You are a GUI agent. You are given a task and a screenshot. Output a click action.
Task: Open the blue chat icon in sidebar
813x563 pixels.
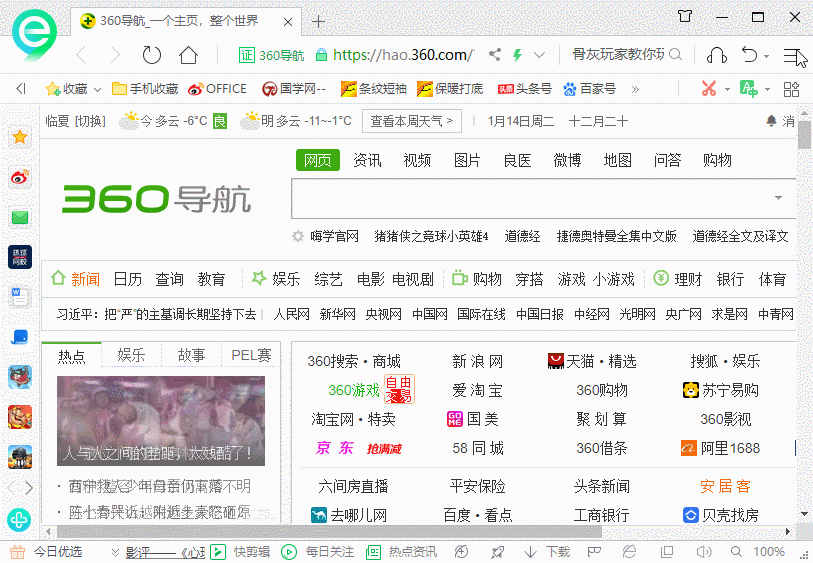pos(20,337)
